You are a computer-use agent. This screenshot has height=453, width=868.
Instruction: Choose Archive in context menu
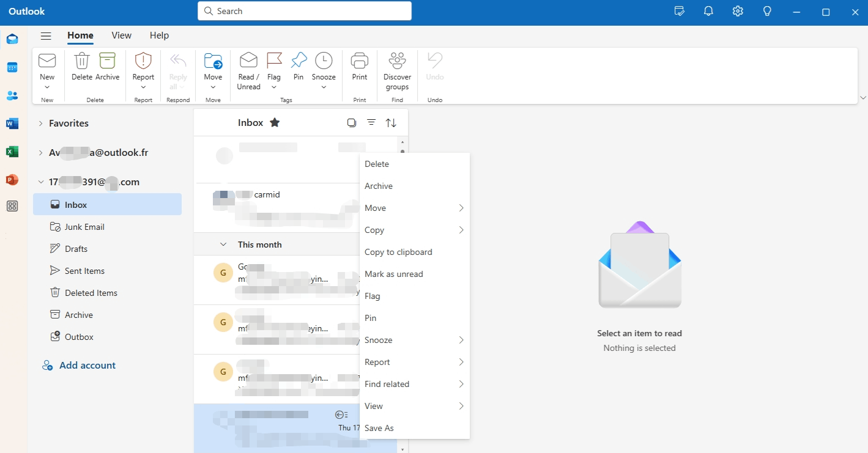pos(415,186)
